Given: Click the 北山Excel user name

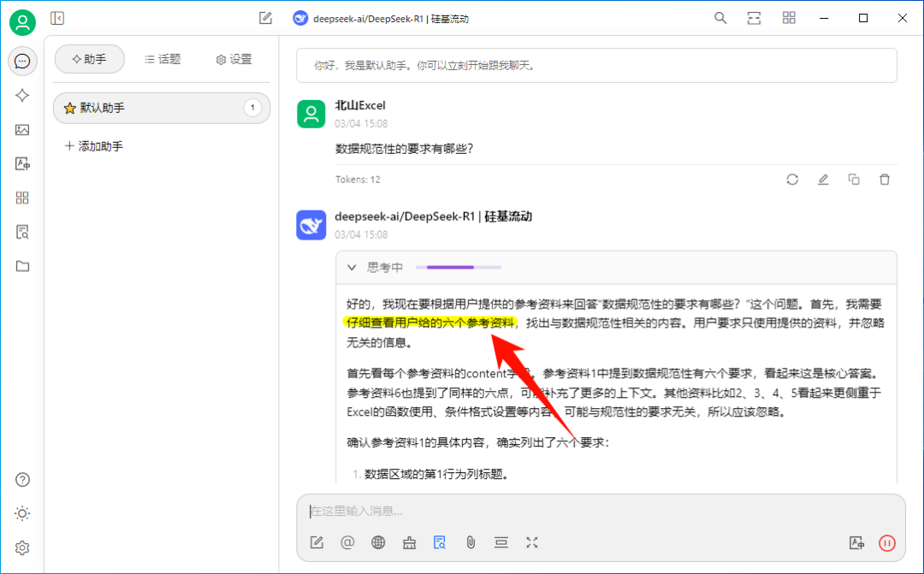Looking at the screenshot, I should tap(360, 105).
